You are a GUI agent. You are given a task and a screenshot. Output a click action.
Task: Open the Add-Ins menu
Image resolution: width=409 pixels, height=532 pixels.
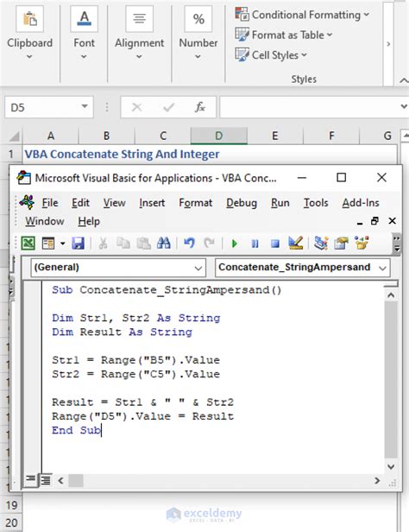tap(361, 203)
